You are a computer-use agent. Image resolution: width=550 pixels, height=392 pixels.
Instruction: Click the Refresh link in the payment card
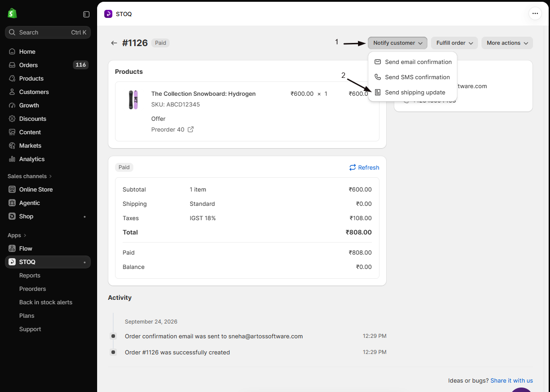point(364,167)
